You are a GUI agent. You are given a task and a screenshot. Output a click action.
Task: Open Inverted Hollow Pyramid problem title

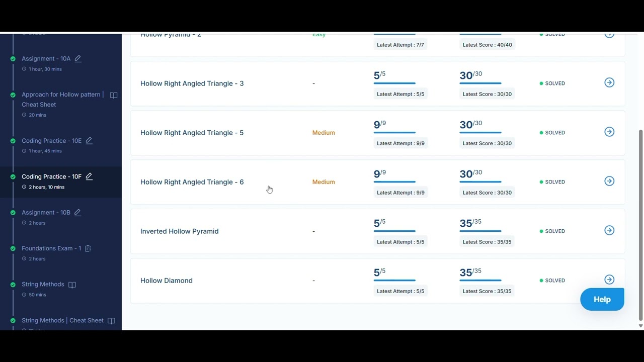(179, 231)
